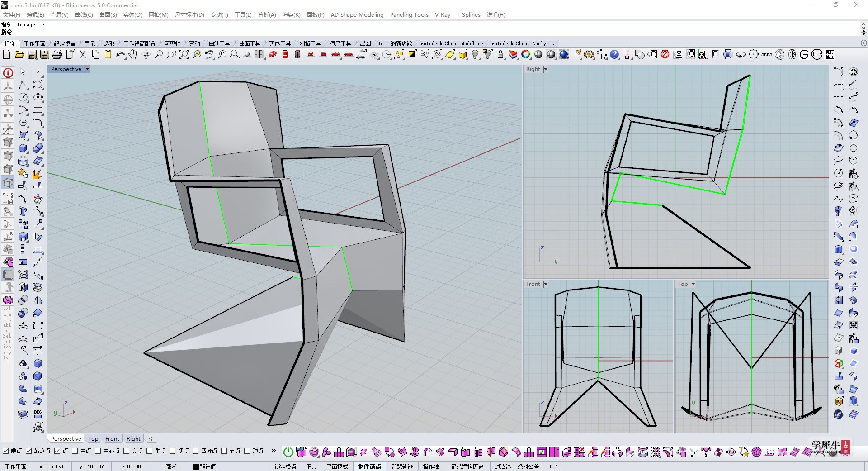Uncheck the 点 osnap checkbox
Viewport: 868px width, 471px height.
pos(57,451)
